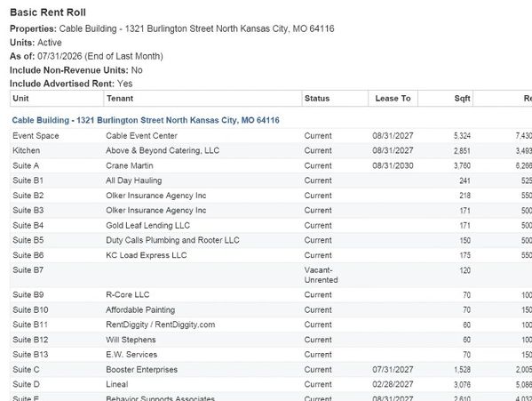Open the Cable Building property group link

pos(146,120)
